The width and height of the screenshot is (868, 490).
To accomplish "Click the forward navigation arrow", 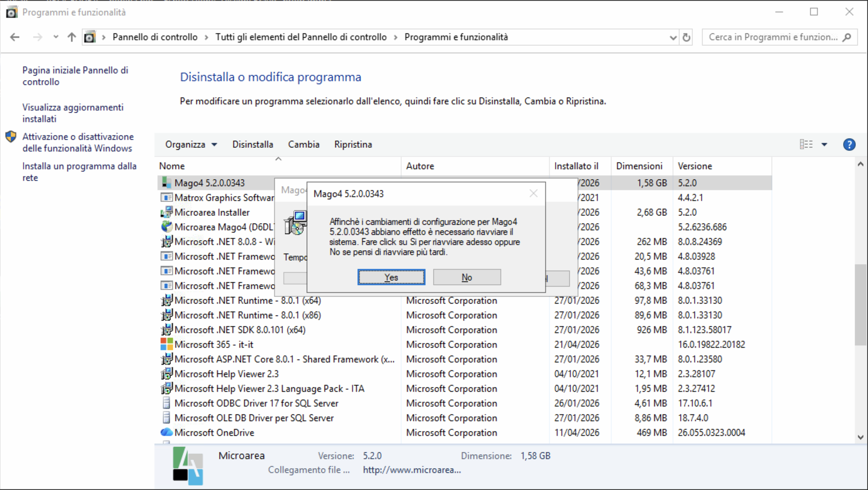I will pyautogui.click(x=37, y=37).
